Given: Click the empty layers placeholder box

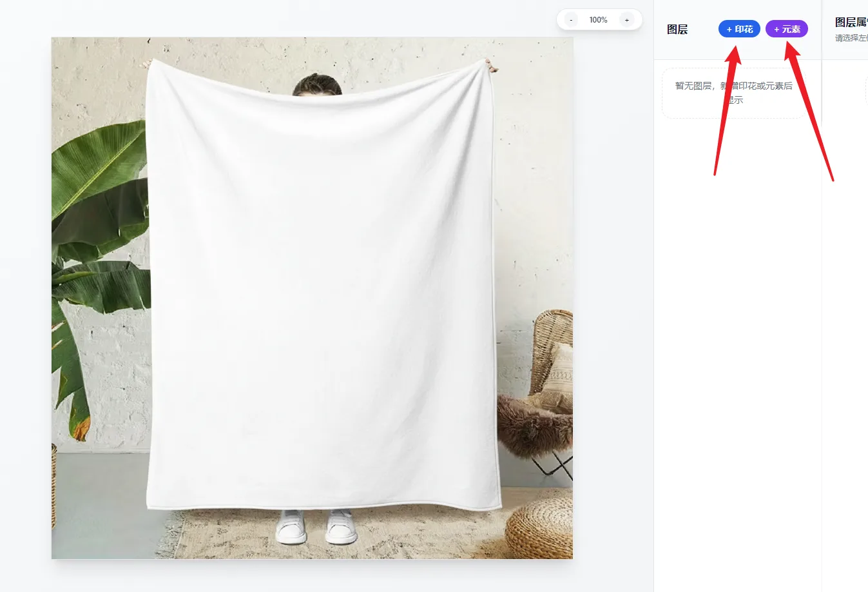Looking at the screenshot, I should pos(733,93).
